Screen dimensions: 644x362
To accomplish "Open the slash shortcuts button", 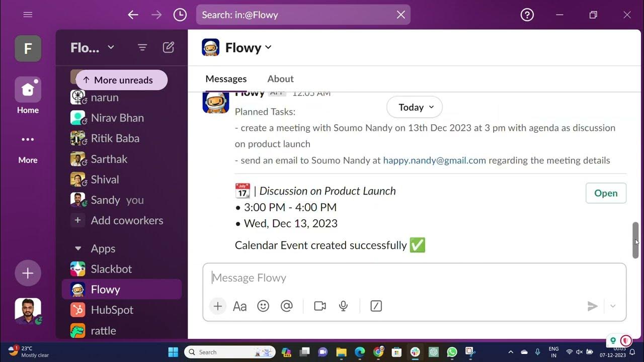I will [376, 306].
